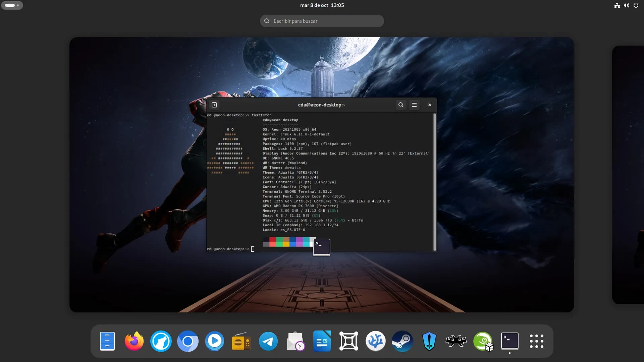Click the 'fastfetch' command text

click(262, 115)
